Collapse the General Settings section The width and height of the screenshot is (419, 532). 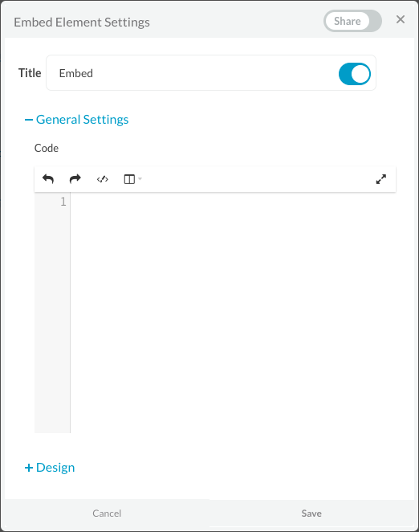(82, 120)
